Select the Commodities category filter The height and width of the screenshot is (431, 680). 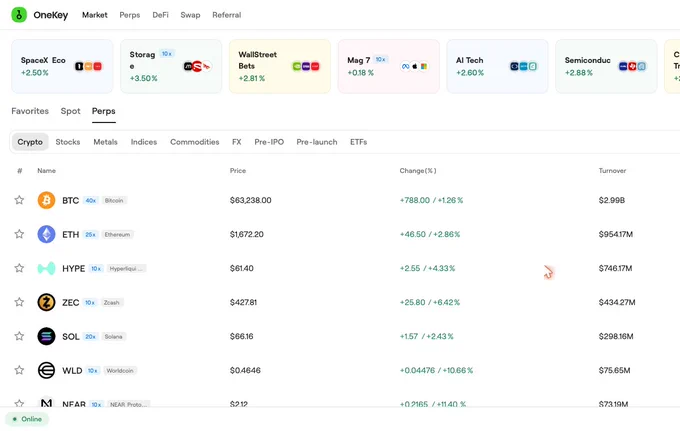194,142
